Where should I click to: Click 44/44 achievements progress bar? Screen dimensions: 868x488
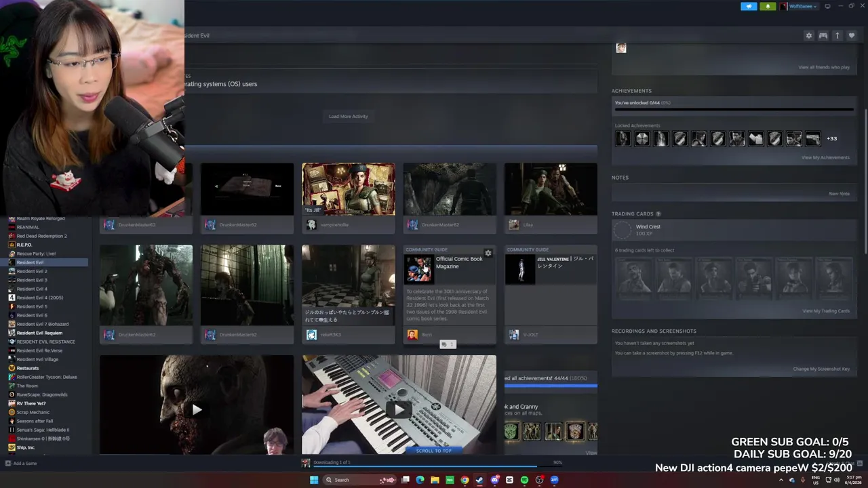(x=551, y=386)
